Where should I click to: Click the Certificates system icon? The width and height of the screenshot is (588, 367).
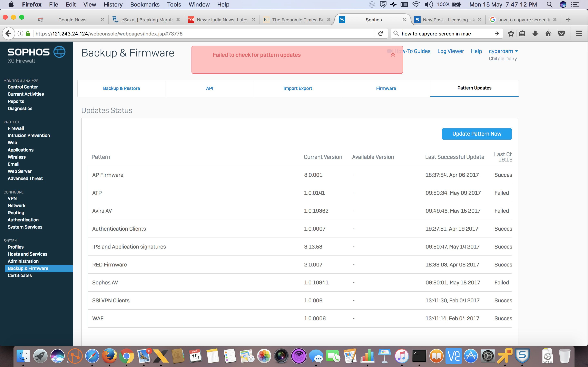pyautogui.click(x=20, y=275)
